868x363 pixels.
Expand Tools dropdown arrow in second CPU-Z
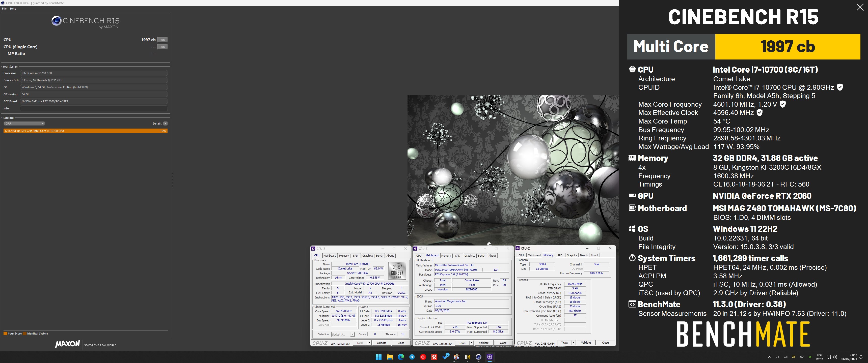(x=471, y=343)
